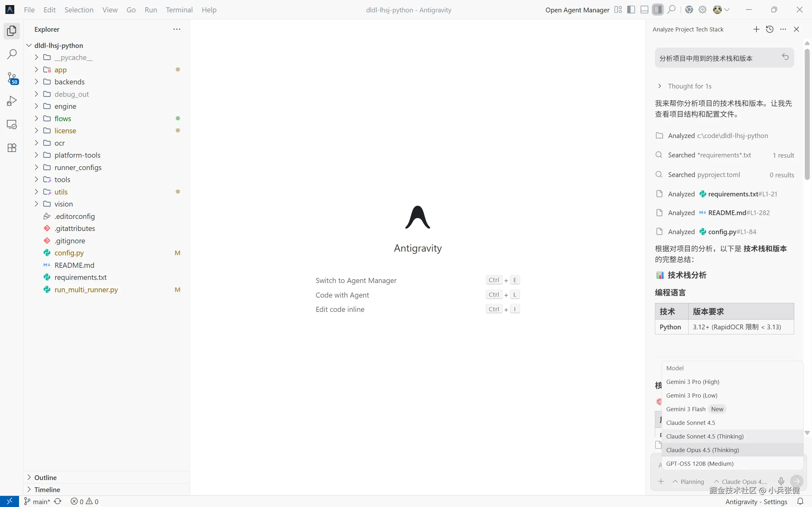Toggle the bottom panel layout

[x=644, y=10]
